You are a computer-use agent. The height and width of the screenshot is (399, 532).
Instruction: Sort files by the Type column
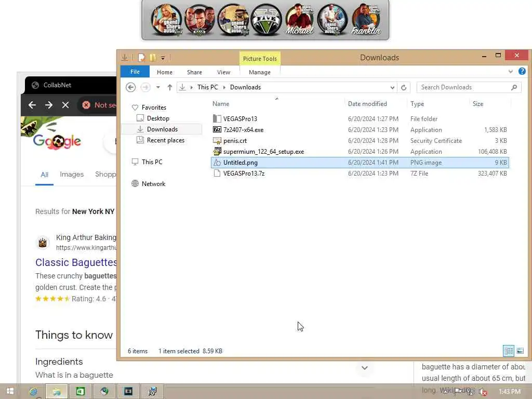pos(417,104)
